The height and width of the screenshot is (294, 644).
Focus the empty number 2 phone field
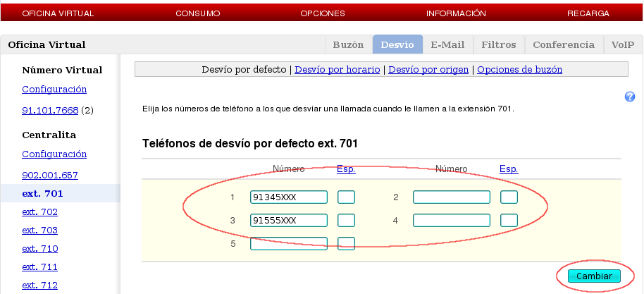click(x=452, y=197)
